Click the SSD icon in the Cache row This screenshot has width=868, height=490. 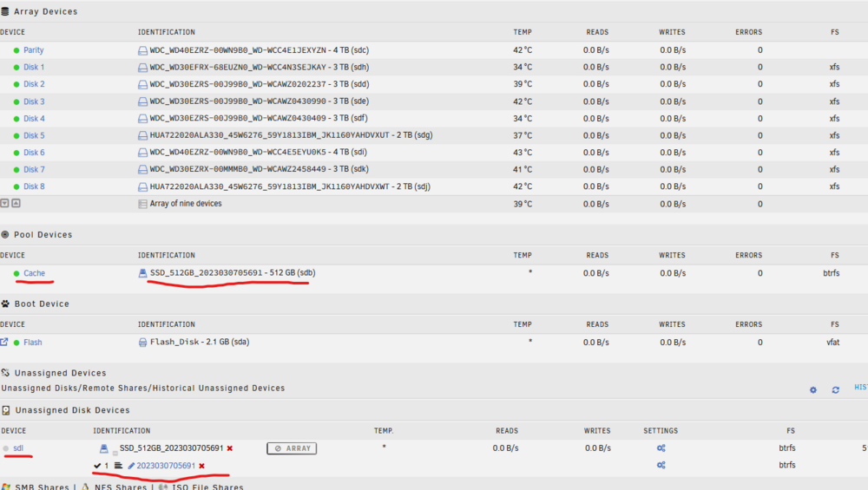142,273
